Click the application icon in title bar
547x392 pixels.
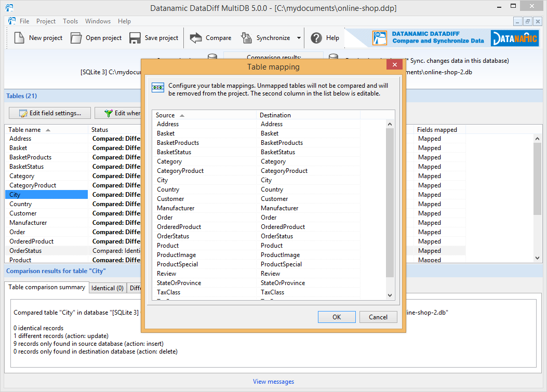(9, 8)
